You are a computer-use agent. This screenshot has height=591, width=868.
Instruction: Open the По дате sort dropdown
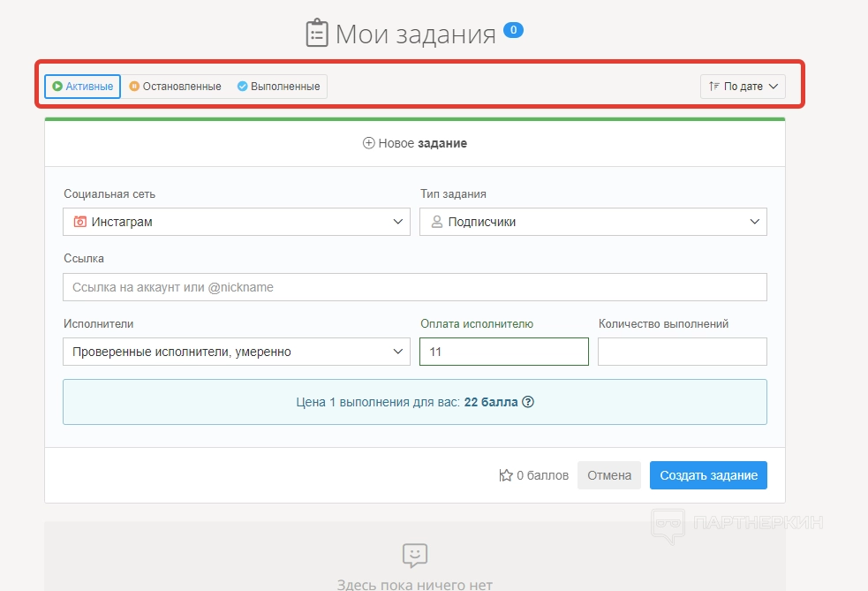click(743, 87)
